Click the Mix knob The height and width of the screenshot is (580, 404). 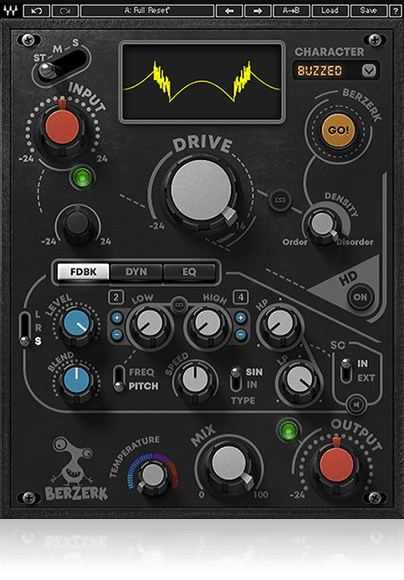[x=229, y=464]
